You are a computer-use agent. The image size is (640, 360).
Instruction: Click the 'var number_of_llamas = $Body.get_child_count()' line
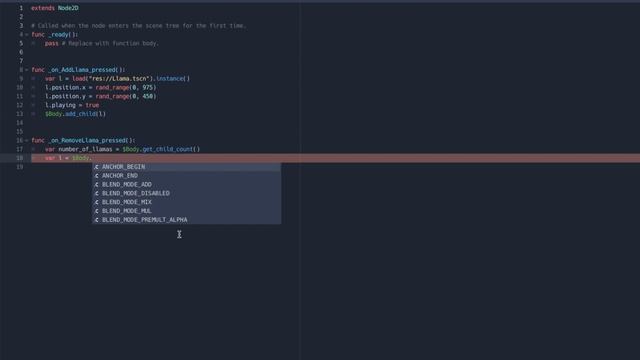click(122, 149)
